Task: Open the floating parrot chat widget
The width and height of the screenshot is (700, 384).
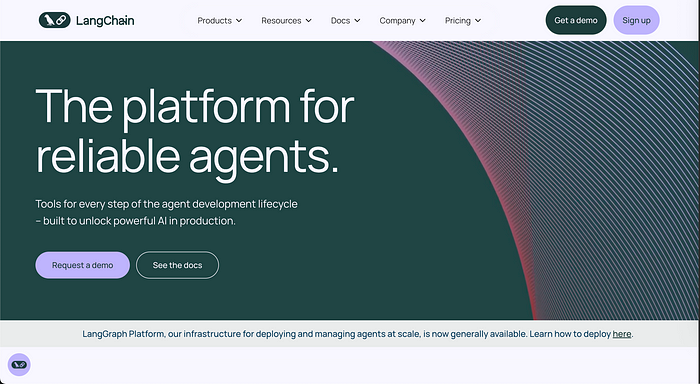Action: 19,365
